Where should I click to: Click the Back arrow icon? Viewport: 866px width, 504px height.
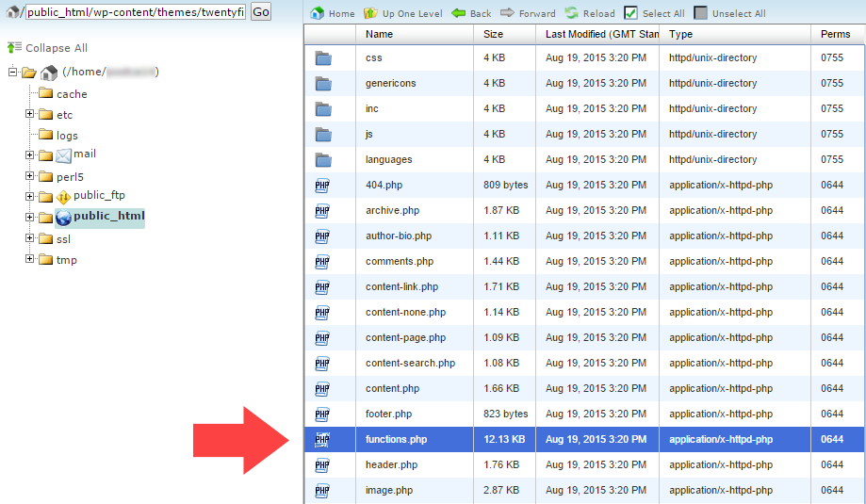[459, 13]
